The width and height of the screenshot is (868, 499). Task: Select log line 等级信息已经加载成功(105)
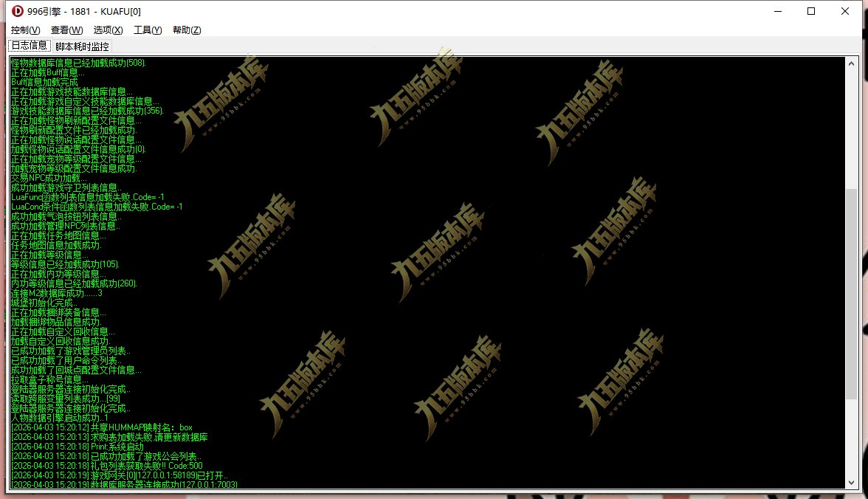[x=65, y=264]
